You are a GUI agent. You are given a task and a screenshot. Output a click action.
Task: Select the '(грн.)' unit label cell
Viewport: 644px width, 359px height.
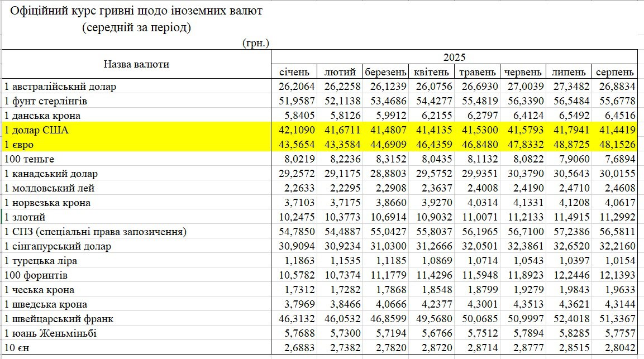256,42
